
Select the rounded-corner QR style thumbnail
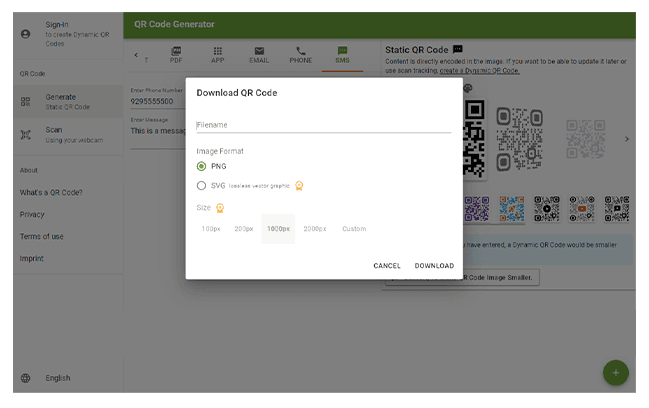point(519,139)
